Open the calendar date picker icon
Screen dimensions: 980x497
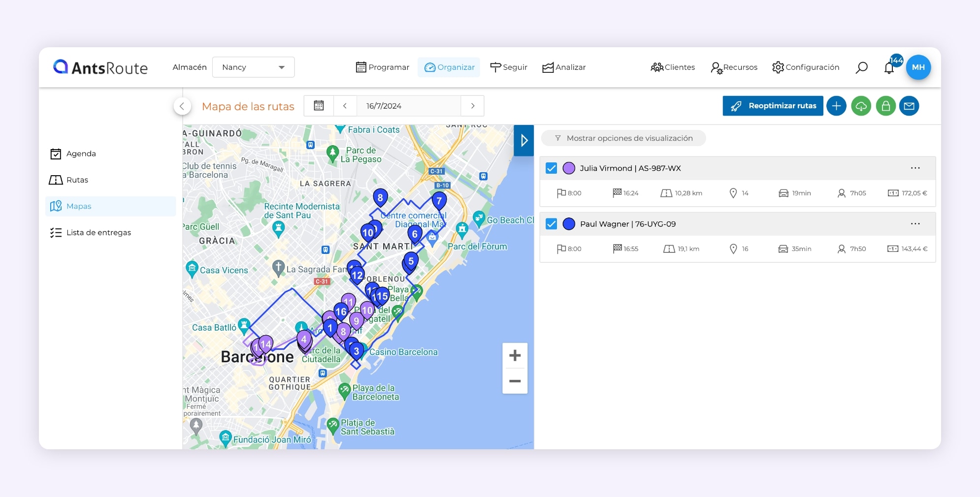pyautogui.click(x=319, y=106)
